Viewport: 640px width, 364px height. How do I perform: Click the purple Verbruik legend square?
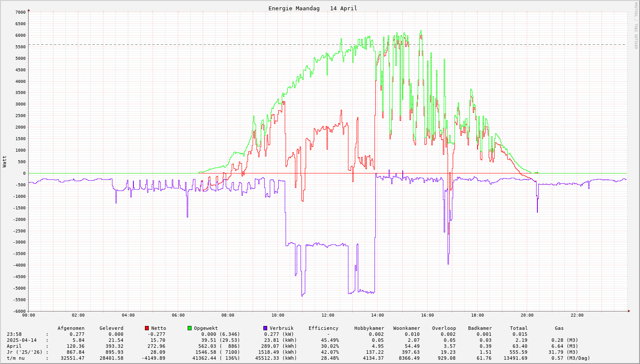tap(265, 328)
